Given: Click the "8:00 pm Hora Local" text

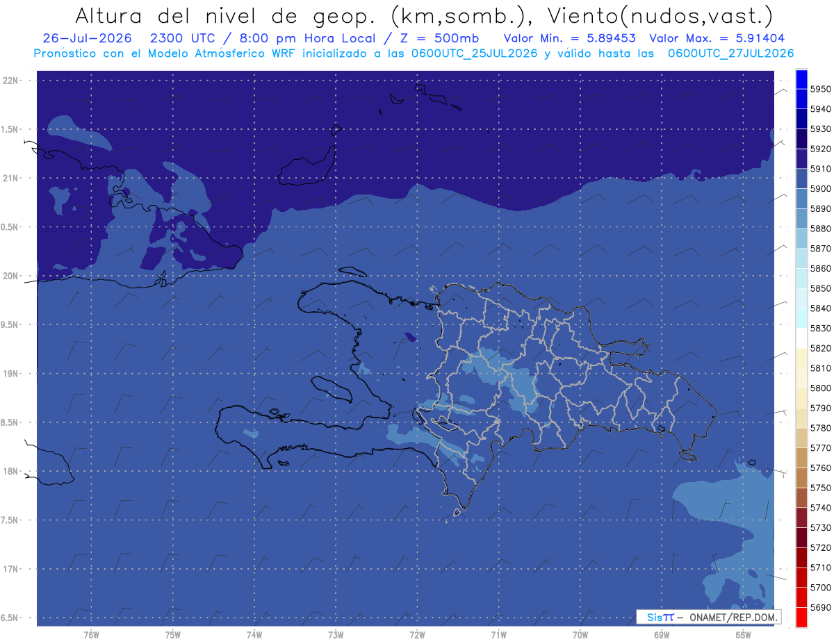Looking at the screenshot, I should [x=309, y=38].
